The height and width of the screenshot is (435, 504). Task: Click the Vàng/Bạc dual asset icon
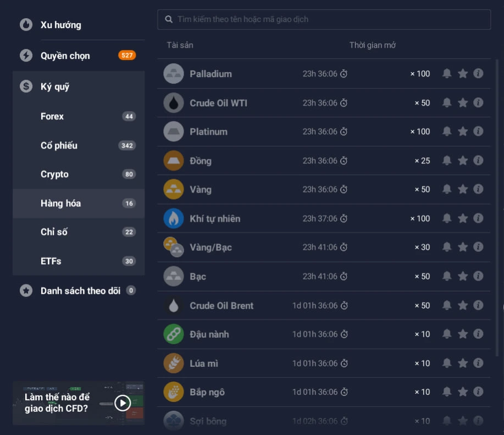tap(174, 247)
